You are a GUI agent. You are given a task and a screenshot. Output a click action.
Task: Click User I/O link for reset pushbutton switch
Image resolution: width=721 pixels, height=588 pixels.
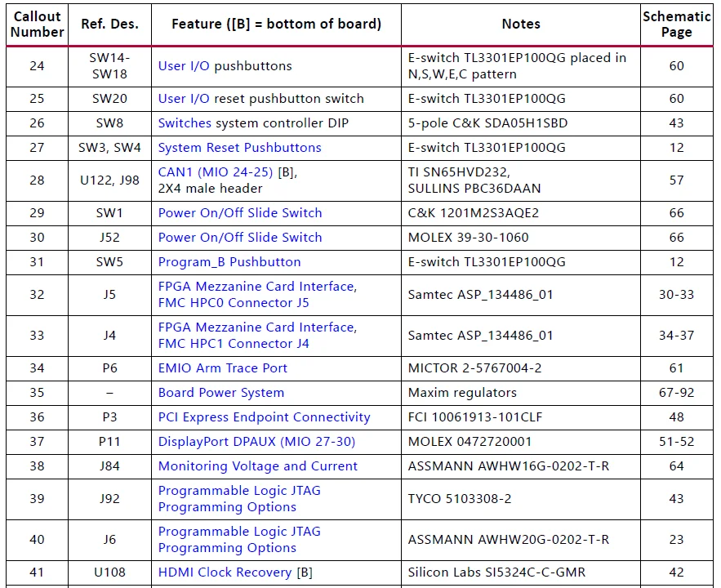[x=184, y=99]
